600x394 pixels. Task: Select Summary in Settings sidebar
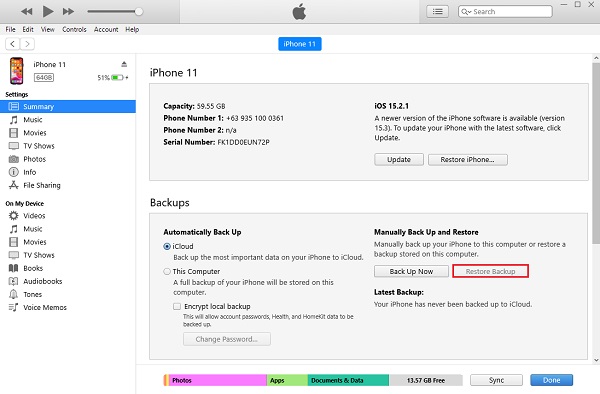[68, 106]
